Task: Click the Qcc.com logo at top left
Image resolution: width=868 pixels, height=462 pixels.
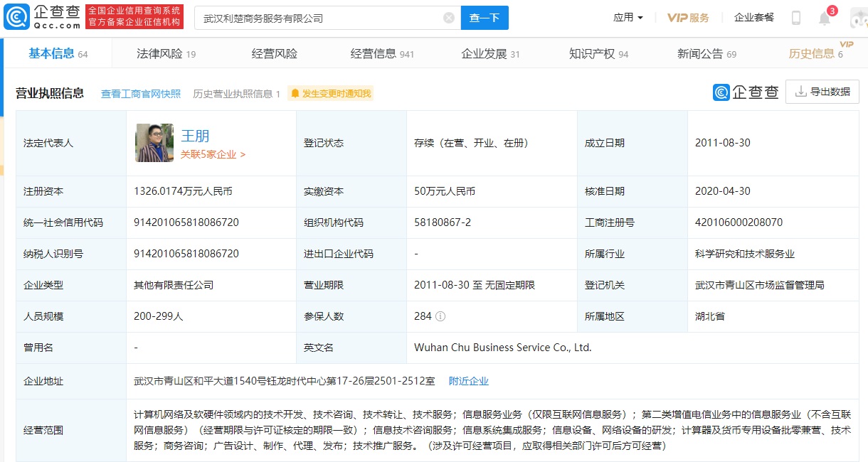Action: tap(42, 17)
